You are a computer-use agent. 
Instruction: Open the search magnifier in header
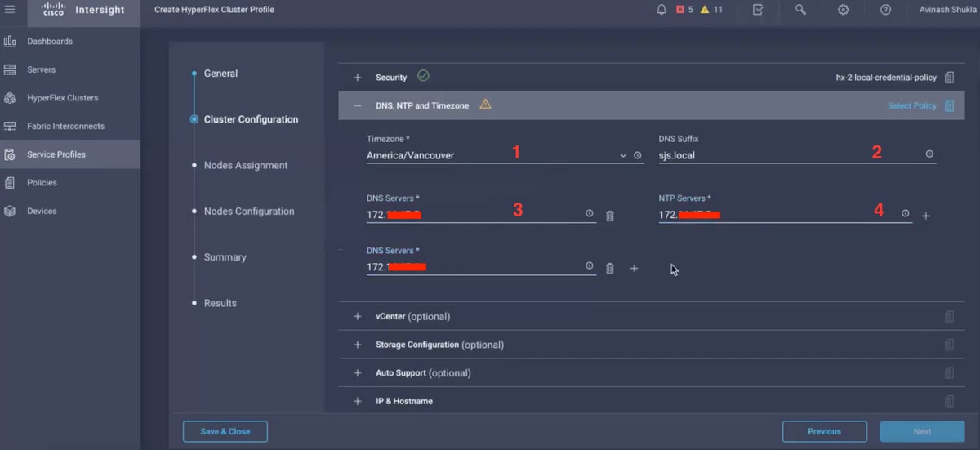(800, 10)
